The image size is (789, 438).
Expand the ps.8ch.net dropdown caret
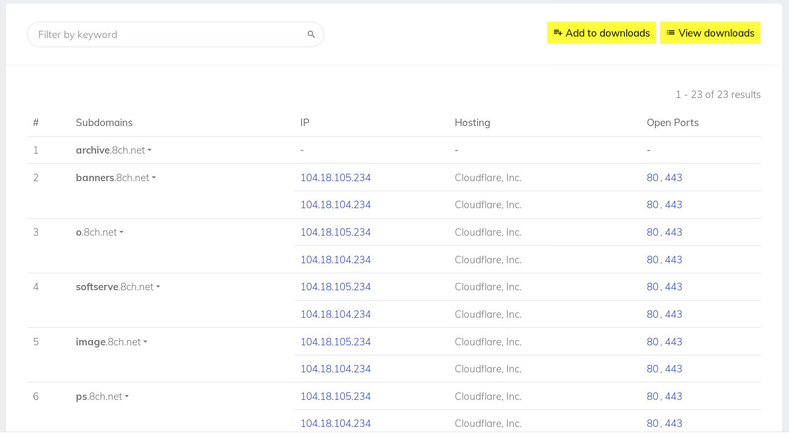point(127,396)
